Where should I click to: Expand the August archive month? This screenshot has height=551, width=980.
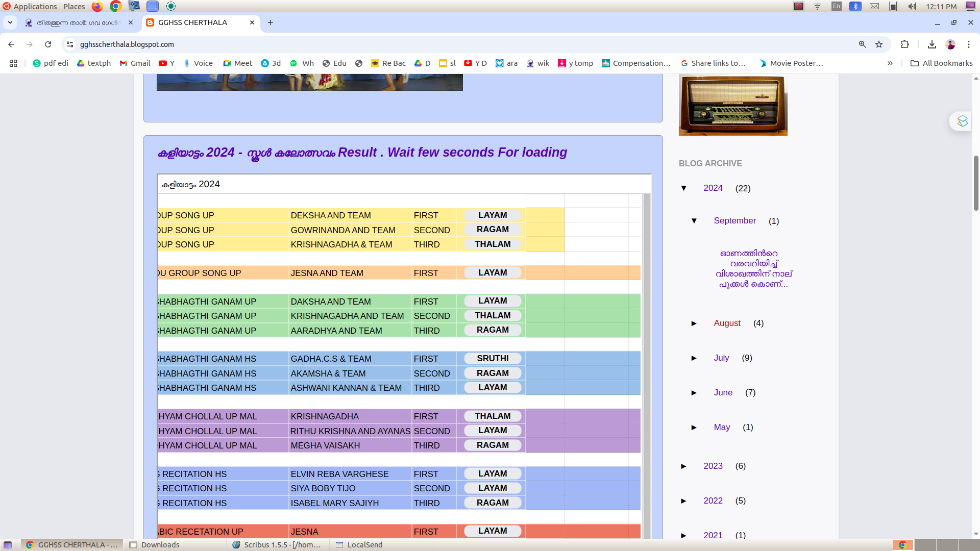(x=694, y=323)
